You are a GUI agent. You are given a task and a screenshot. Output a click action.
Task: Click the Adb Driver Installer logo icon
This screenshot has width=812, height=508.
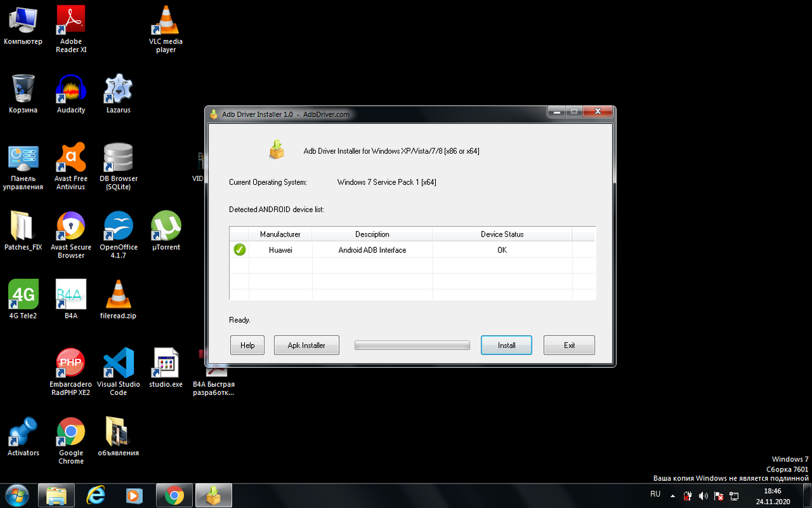point(277,149)
